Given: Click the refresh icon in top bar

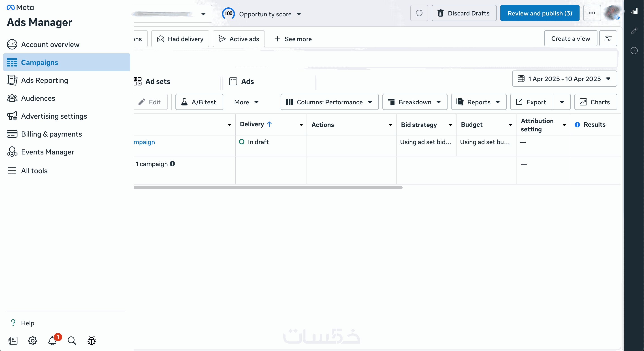Looking at the screenshot, I should click(419, 13).
